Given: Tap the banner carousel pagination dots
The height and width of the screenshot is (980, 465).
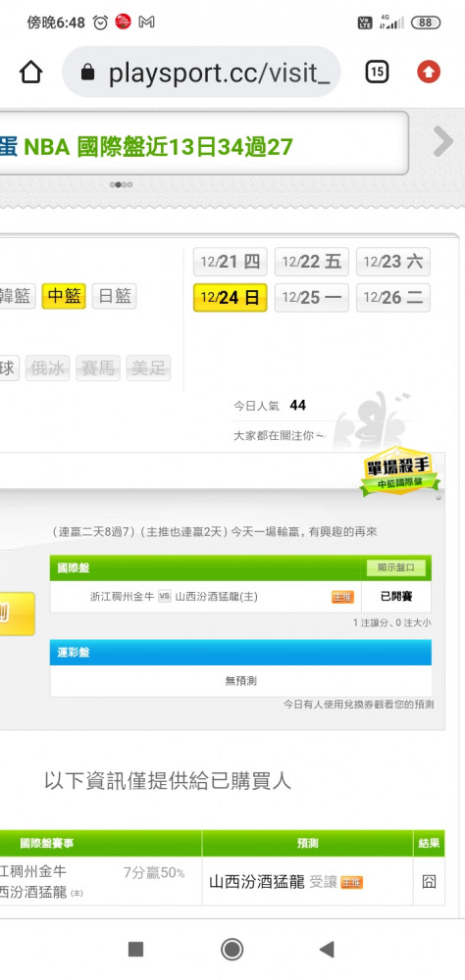Looking at the screenshot, I should tap(121, 184).
